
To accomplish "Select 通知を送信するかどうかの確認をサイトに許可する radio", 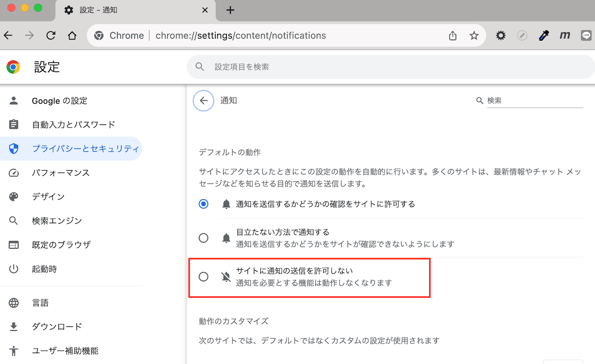I will [203, 204].
